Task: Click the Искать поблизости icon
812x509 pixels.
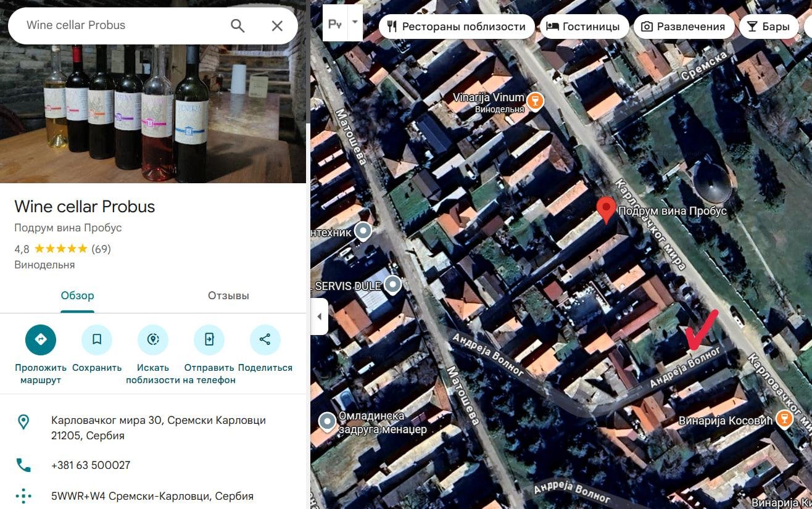Action: point(153,339)
